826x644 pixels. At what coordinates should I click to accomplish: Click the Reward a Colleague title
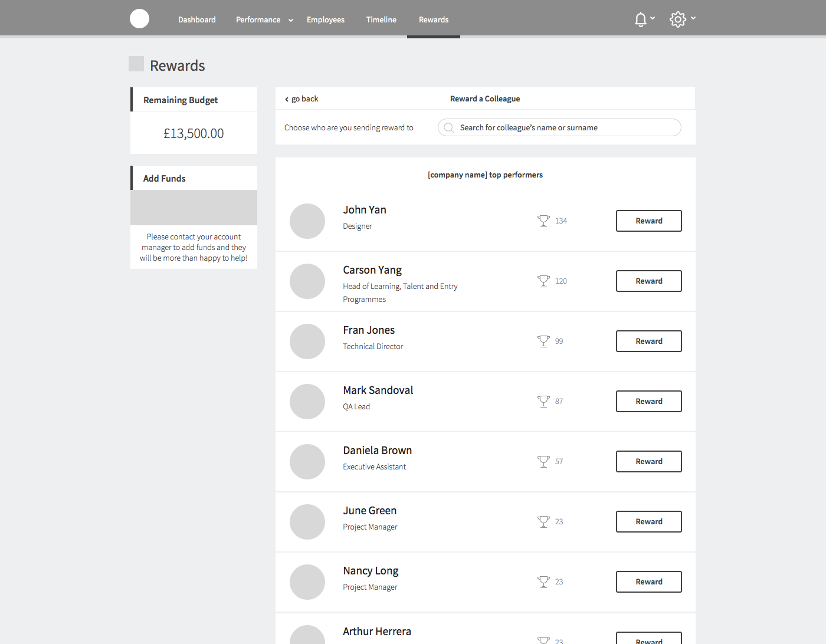[x=485, y=98]
